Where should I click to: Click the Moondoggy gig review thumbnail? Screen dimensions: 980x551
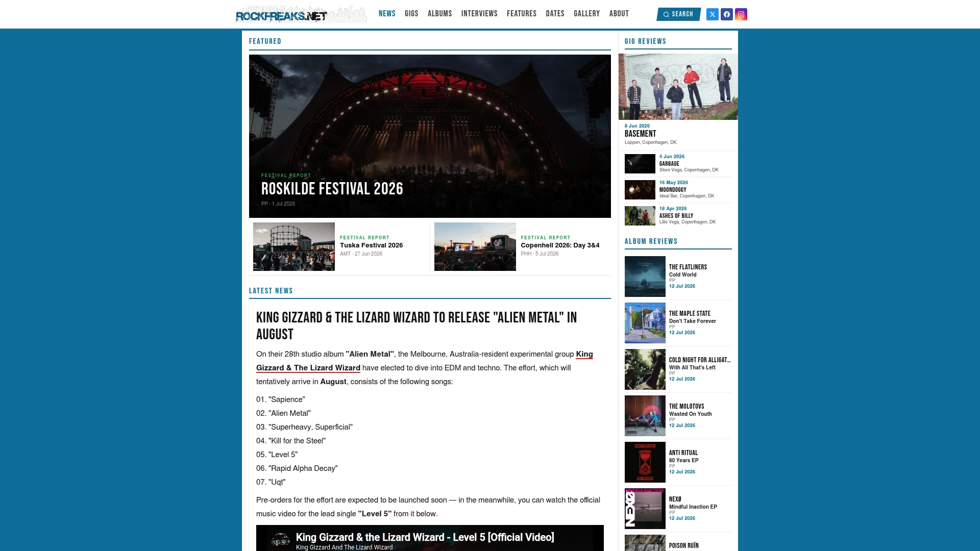(x=640, y=190)
